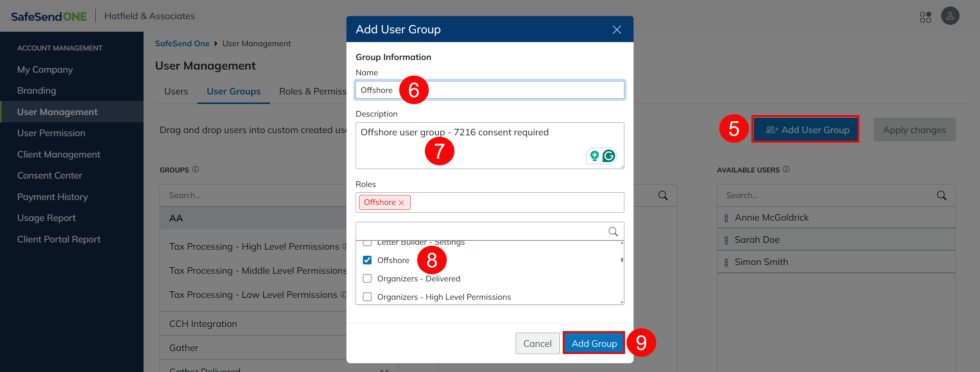
Task: Click the Available Users search icon
Action: 941,196
